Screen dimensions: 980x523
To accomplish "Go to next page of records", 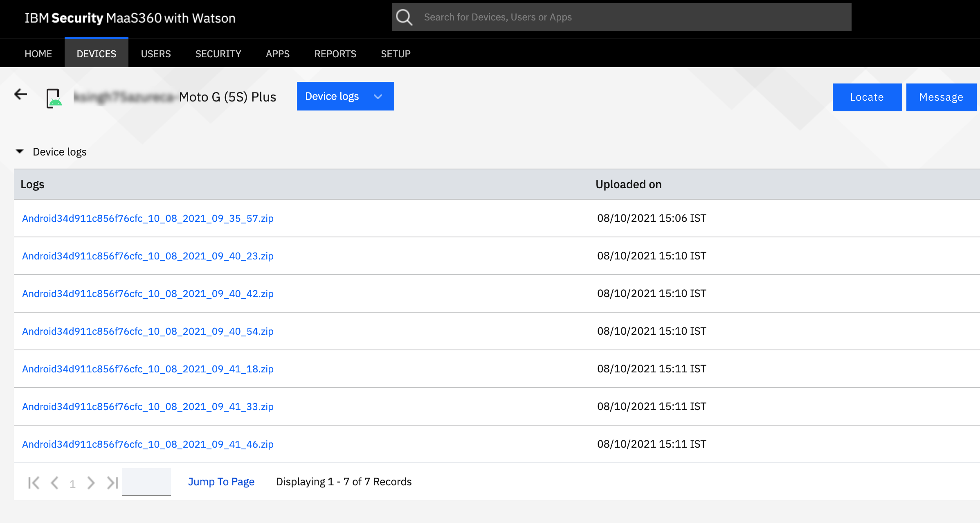I will click(x=91, y=483).
